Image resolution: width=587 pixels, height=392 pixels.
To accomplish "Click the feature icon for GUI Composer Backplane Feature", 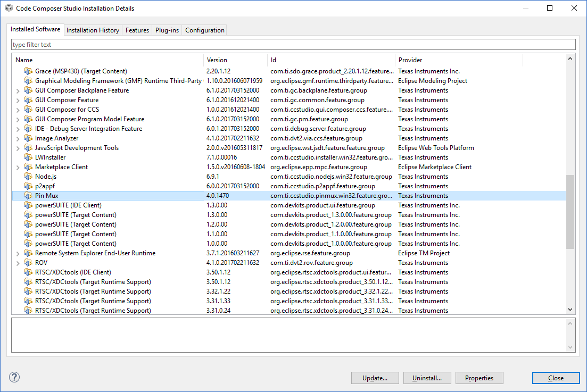I will 28,90.
